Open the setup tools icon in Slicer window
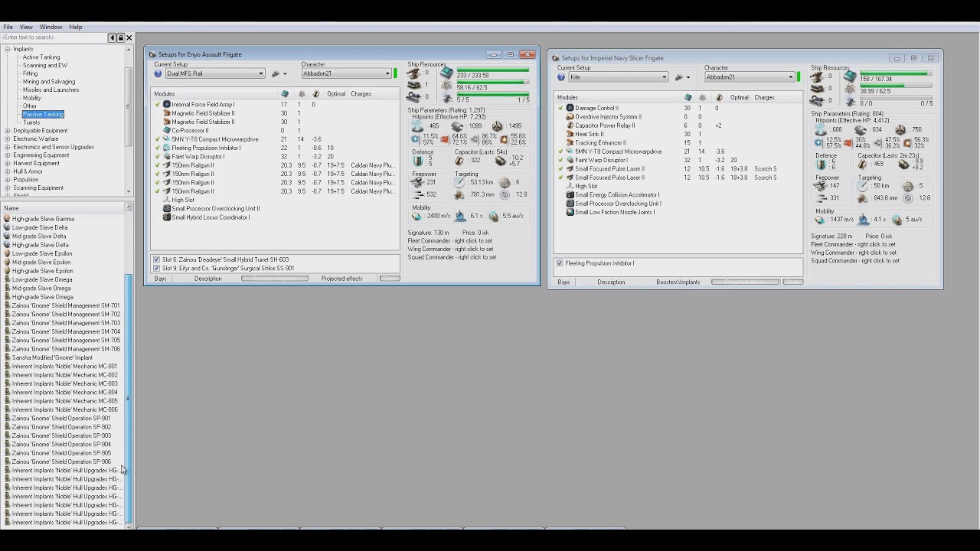The height and width of the screenshot is (551, 980). [x=679, y=77]
